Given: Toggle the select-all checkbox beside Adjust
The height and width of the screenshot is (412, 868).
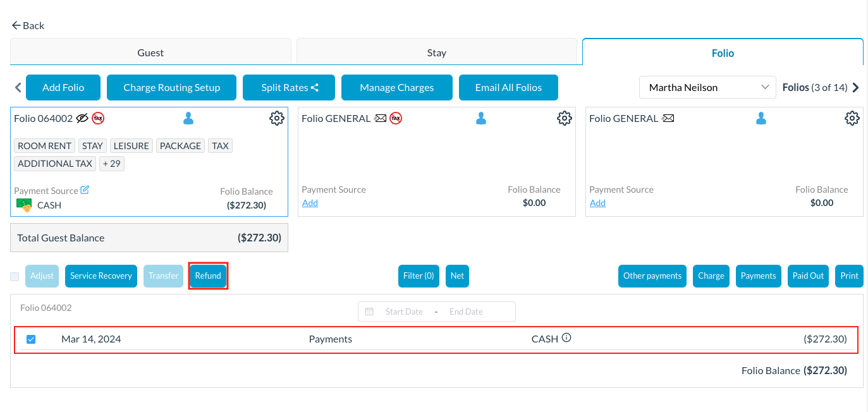Looking at the screenshot, I should pyautogui.click(x=15, y=276).
